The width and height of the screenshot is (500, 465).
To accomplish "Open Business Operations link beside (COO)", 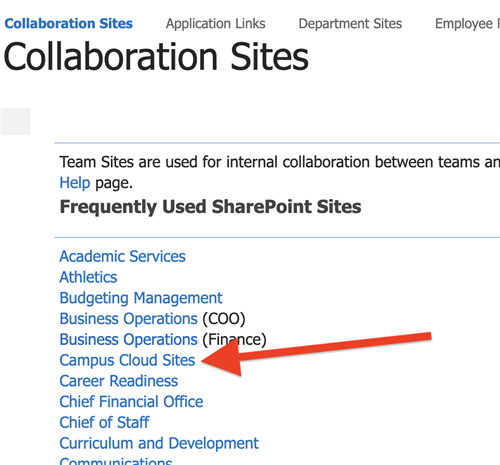I will coord(128,319).
